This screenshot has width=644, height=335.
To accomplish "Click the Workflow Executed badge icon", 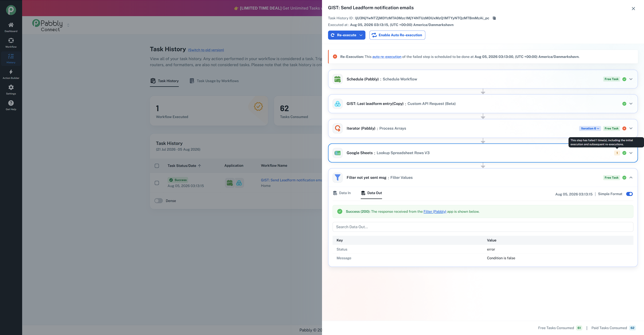I will click(x=258, y=106).
